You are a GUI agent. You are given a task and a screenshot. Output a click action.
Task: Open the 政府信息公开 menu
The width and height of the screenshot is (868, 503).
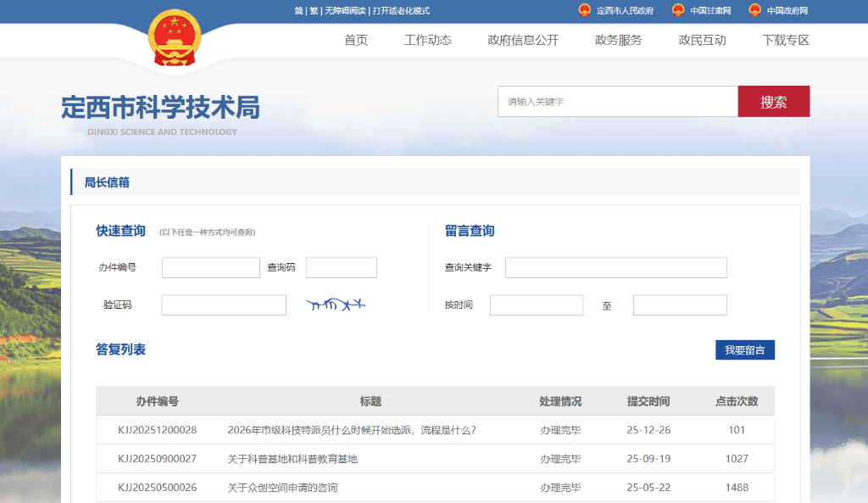point(523,40)
